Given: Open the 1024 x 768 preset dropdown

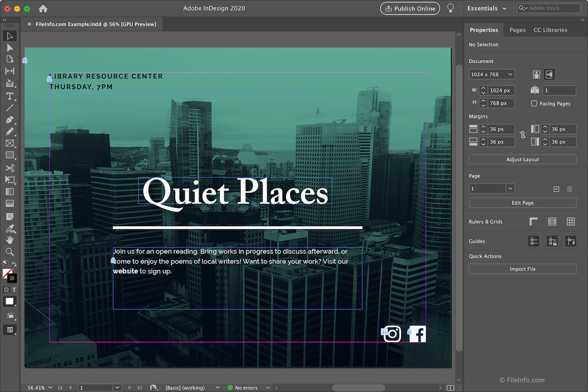Looking at the screenshot, I should tap(491, 74).
